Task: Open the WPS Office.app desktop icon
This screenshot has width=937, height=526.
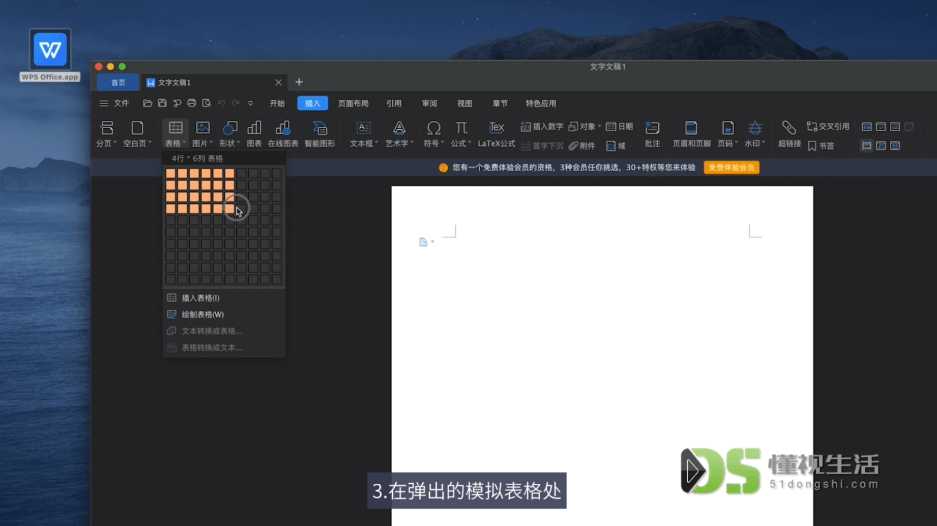Action: [50, 55]
